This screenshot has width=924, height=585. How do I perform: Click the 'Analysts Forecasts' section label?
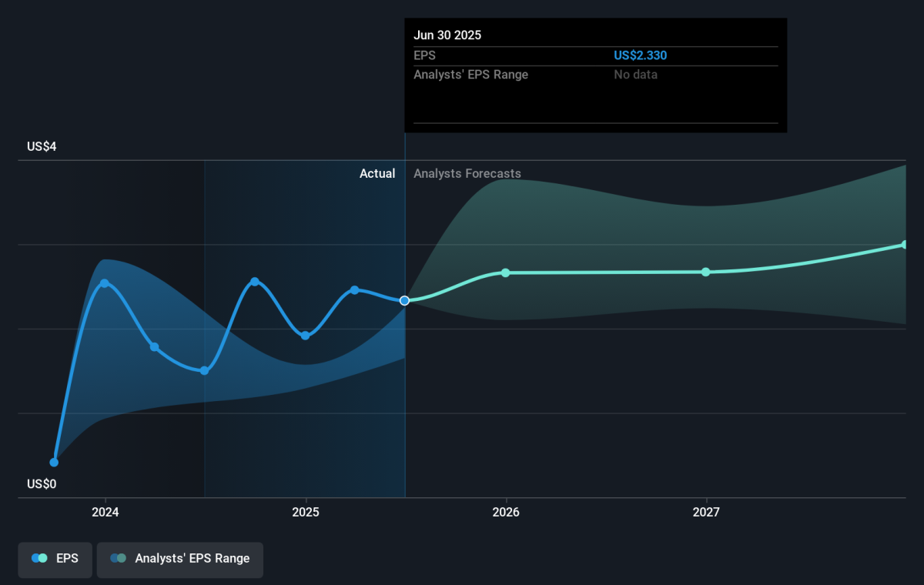point(467,174)
